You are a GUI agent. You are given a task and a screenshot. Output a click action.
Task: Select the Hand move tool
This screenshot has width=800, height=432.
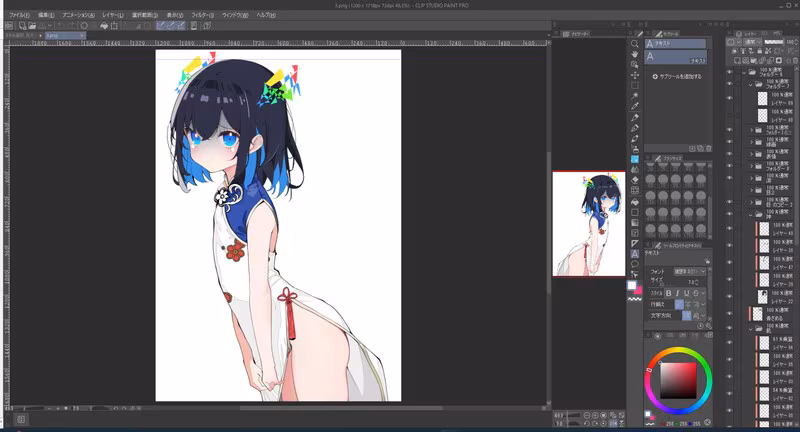[x=635, y=54]
